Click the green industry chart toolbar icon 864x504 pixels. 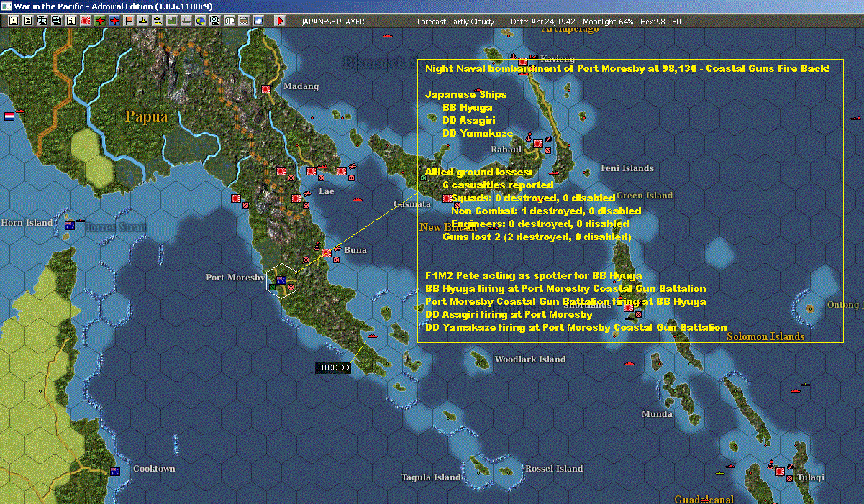click(172, 22)
